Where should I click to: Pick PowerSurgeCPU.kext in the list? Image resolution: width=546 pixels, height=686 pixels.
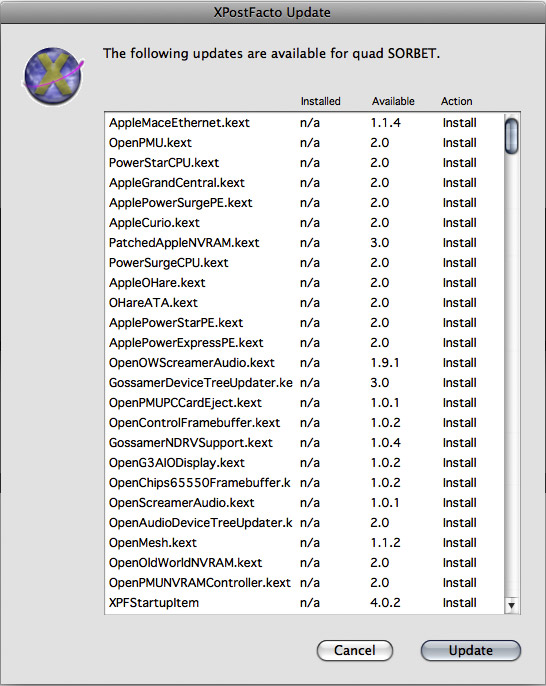pos(304,263)
